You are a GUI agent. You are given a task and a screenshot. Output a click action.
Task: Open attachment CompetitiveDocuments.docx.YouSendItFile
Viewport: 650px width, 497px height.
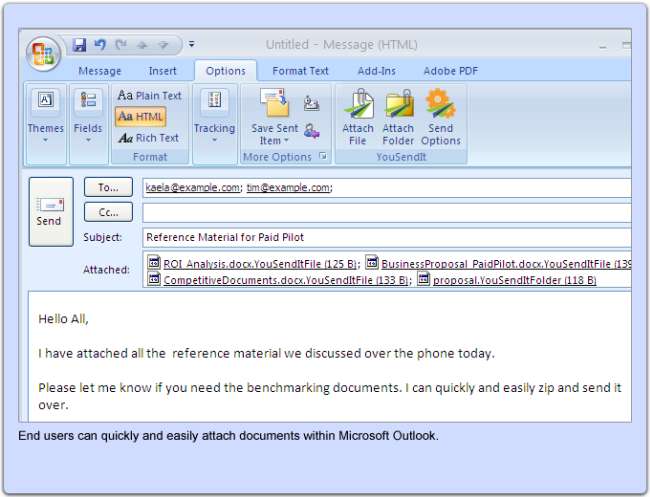click(x=286, y=280)
